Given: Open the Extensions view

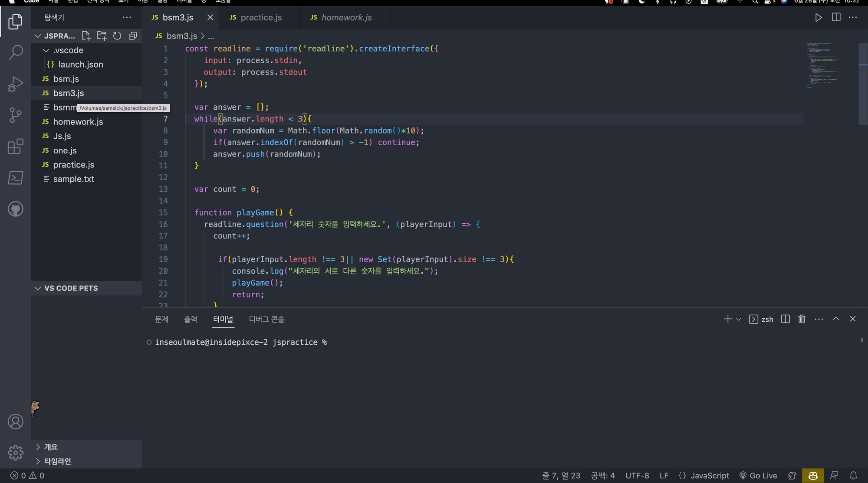Looking at the screenshot, I should pos(16,147).
